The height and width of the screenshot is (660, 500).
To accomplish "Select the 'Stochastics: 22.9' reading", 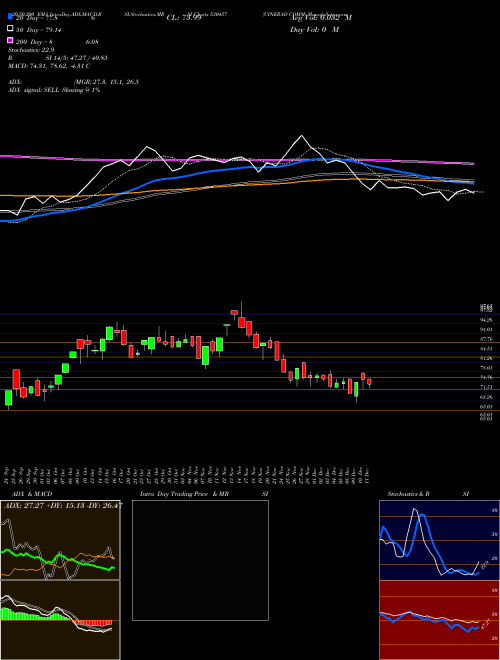I will [31, 50].
